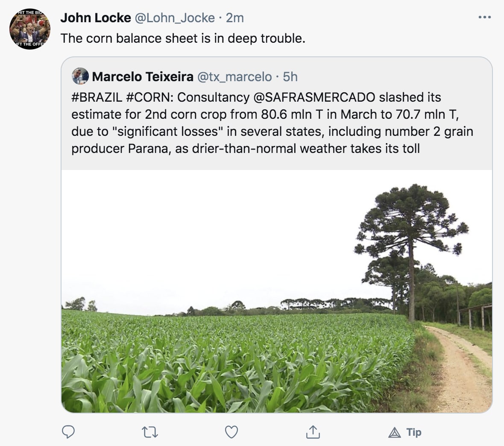Click the Tip button
The width and height of the screenshot is (504, 446).
[405, 432]
